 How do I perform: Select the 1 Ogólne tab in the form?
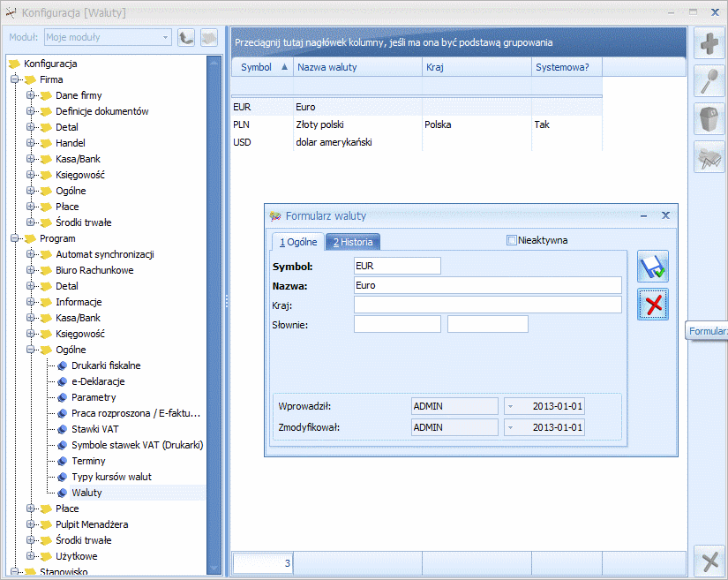pyautogui.click(x=298, y=242)
